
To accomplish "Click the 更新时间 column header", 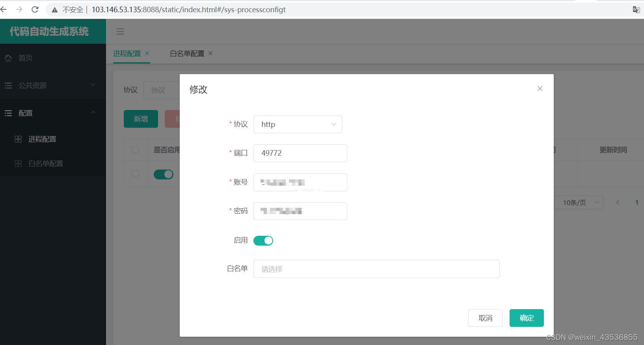I will (613, 150).
